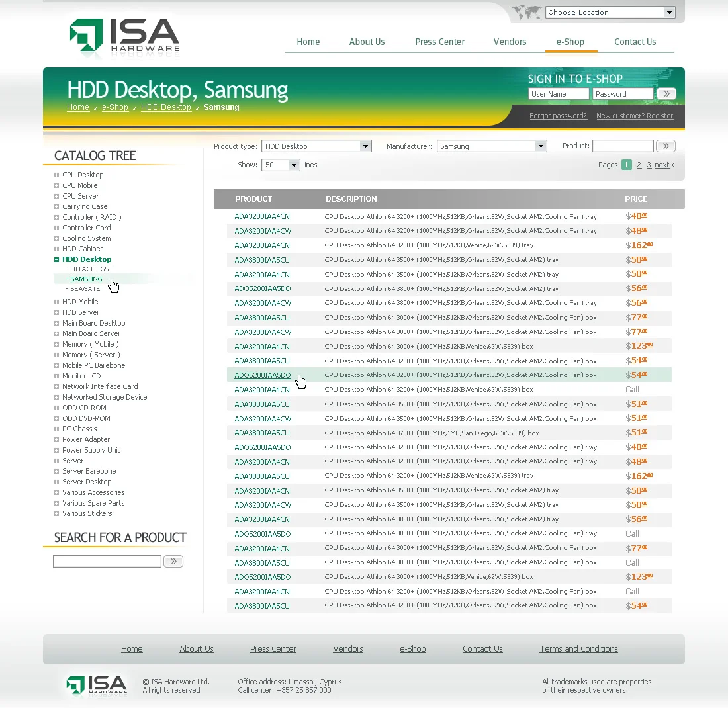Click the footer e-Shop link
Image resolution: width=728 pixels, height=708 pixels.
pos(413,649)
